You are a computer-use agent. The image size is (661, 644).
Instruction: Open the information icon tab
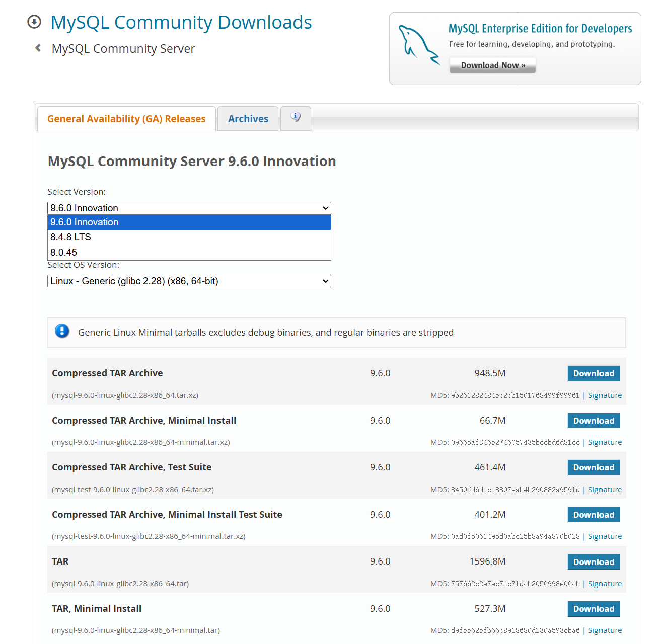click(x=296, y=118)
